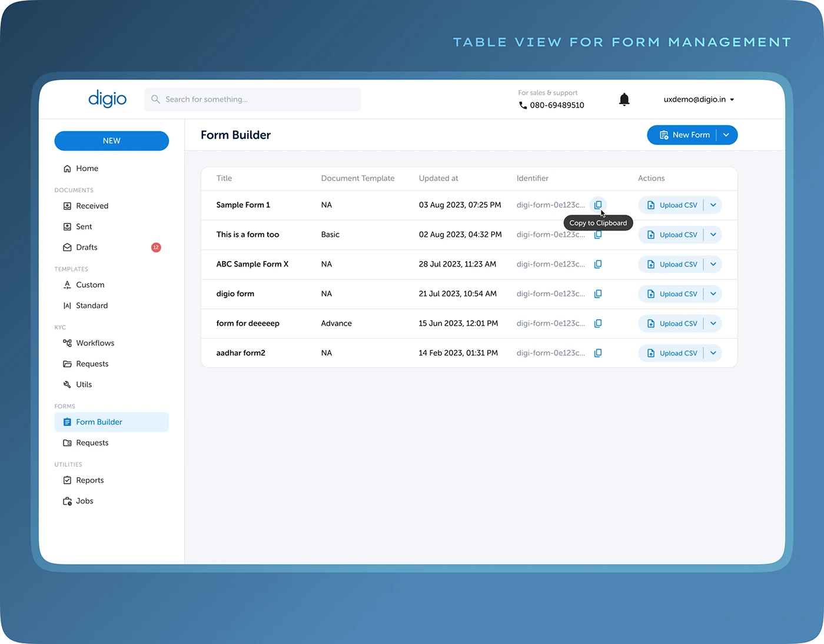The height and width of the screenshot is (644, 824).
Task: Click the digio logo
Action: click(107, 98)
